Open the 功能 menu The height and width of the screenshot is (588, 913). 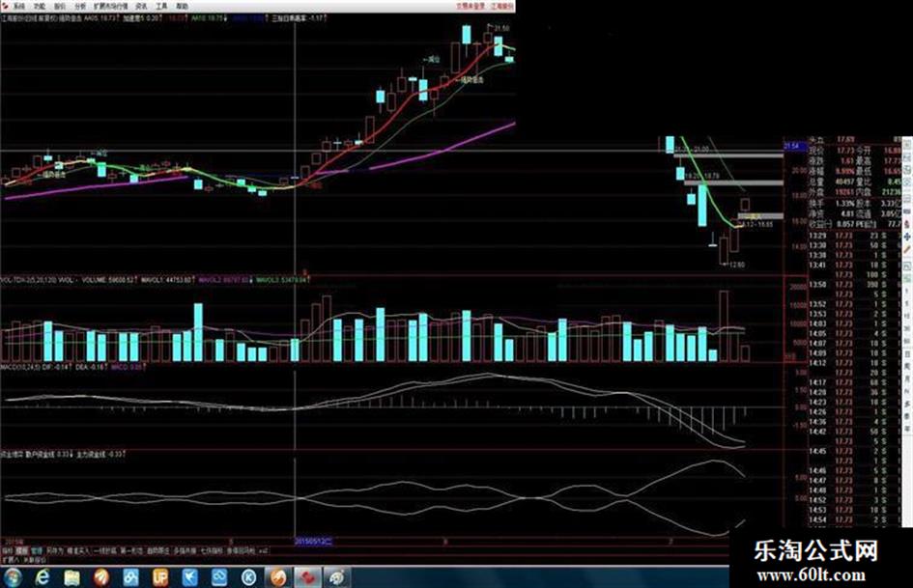(39, 6)
